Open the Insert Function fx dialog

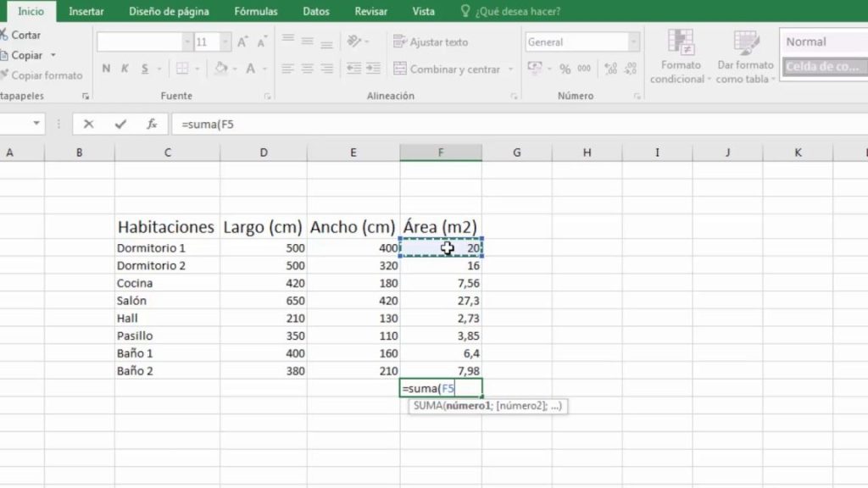(152, 124)
